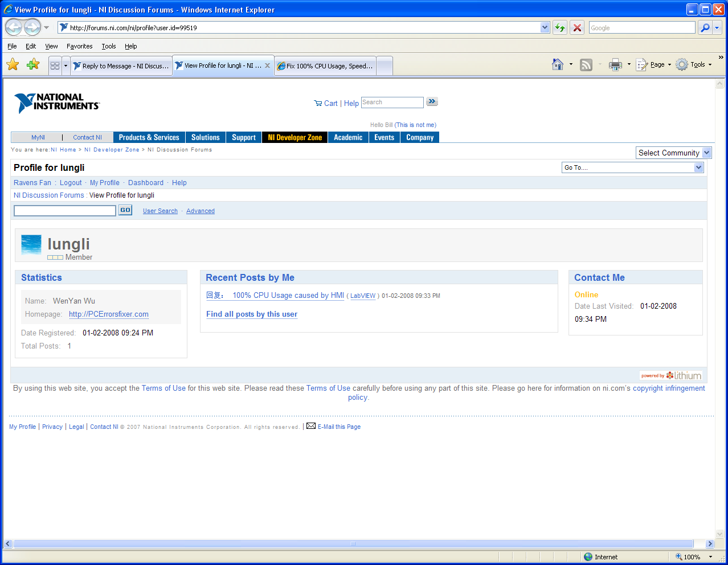
Task: Click the horizontal scrollbar thumb
Action: coord(353,543)
